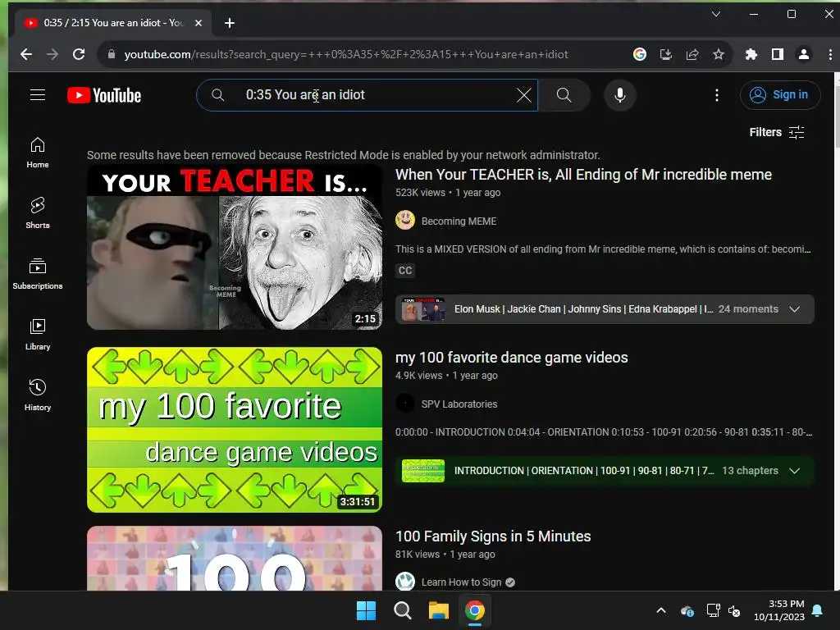The height and width of the screenshot is (630, 840).
Task: Clear the search box with X
Action: coord(524,95)
